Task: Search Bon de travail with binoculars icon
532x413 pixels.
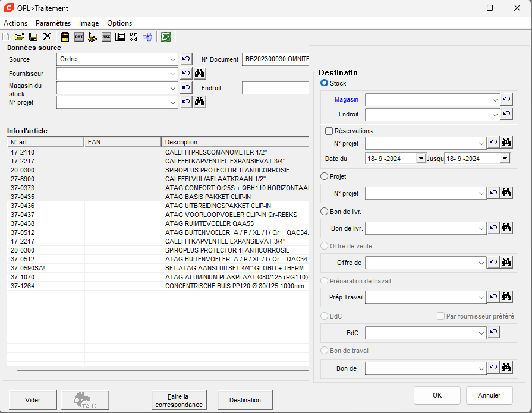Action: click(x=506, y=367)
